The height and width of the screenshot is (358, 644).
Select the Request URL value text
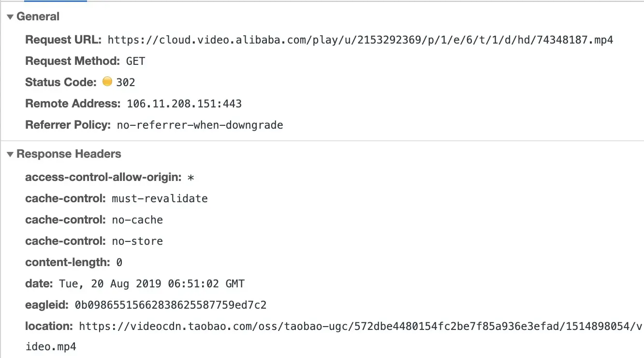click(360, 40)
